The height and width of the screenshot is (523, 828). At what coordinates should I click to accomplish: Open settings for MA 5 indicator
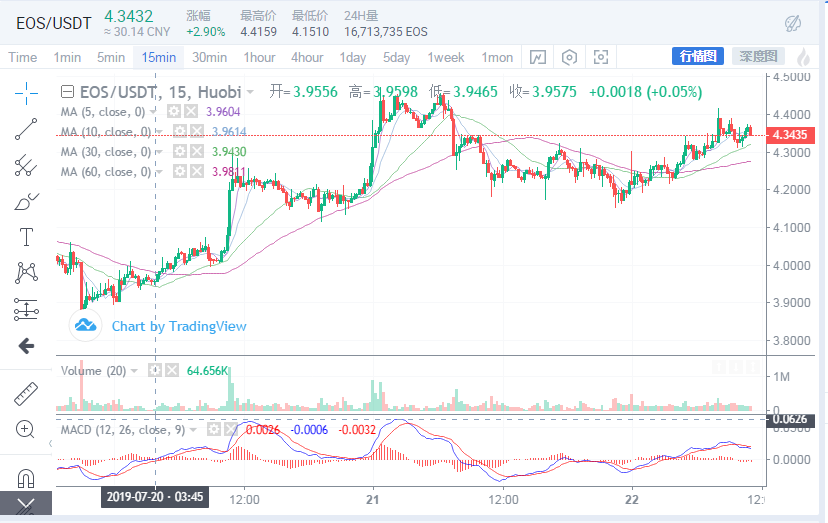(x=174, y=111)
